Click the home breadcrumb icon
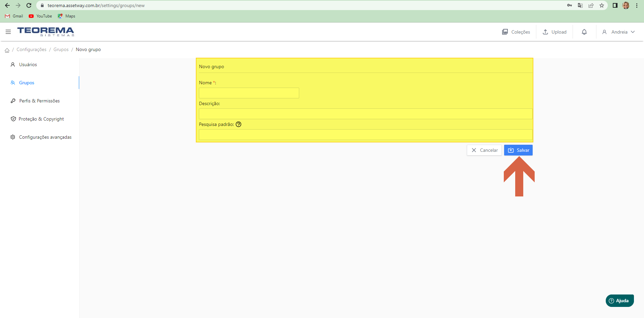The image size is (644, 318). pyautogui.click(x=7, y=50)
